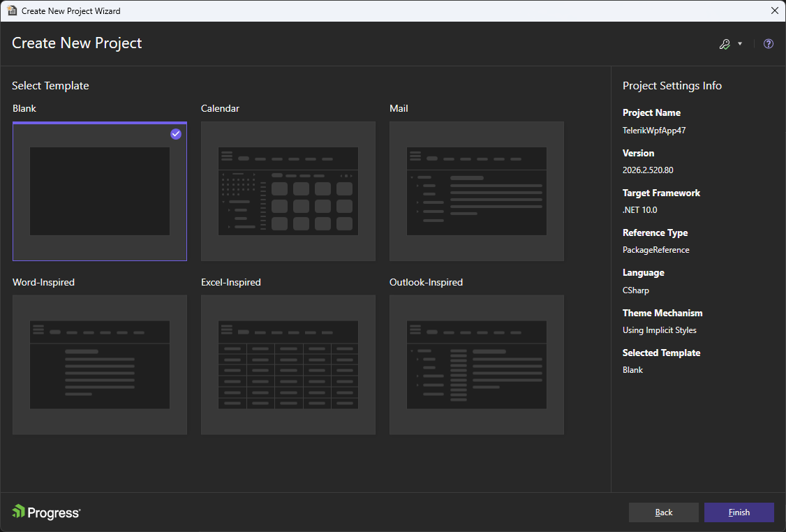Click the version value 2026.2.520.80

point(648,170)
